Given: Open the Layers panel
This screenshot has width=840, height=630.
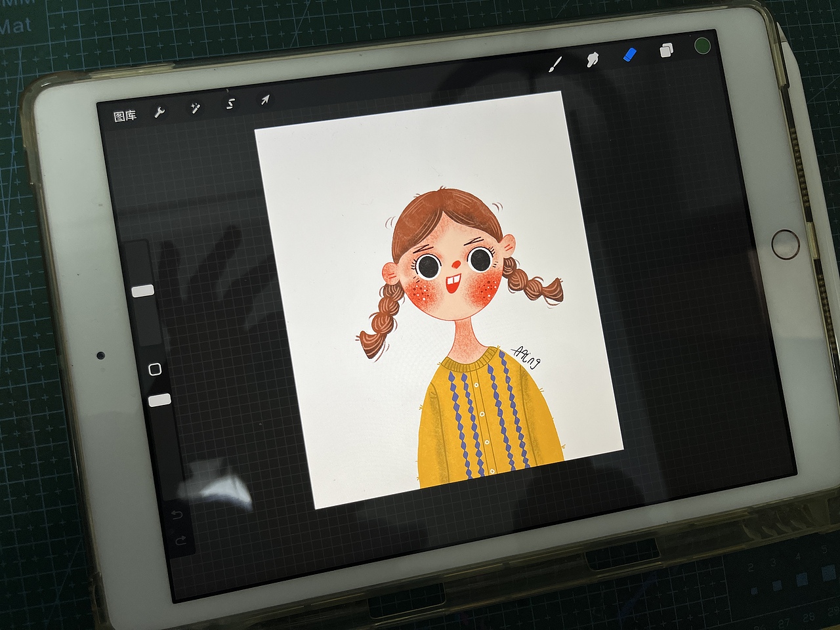Looking at the screenshot, I should pos(666,51).
